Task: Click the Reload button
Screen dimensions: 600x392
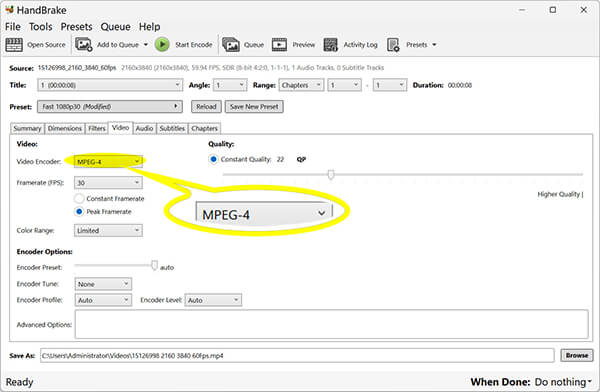Action: [x=206, y=106]
